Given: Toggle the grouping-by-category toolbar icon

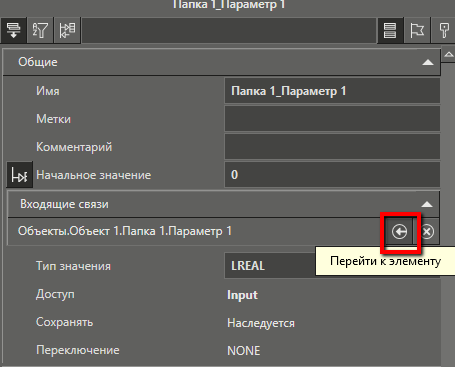Looking at the screenshot, I should click(13, 31).
